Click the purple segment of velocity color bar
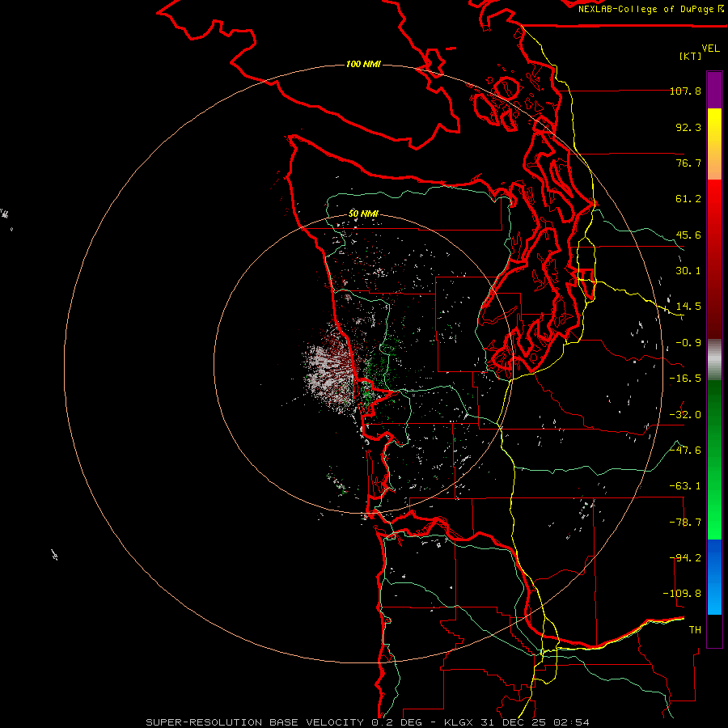This screenshot has height=728, width=728. click(714, 90)
